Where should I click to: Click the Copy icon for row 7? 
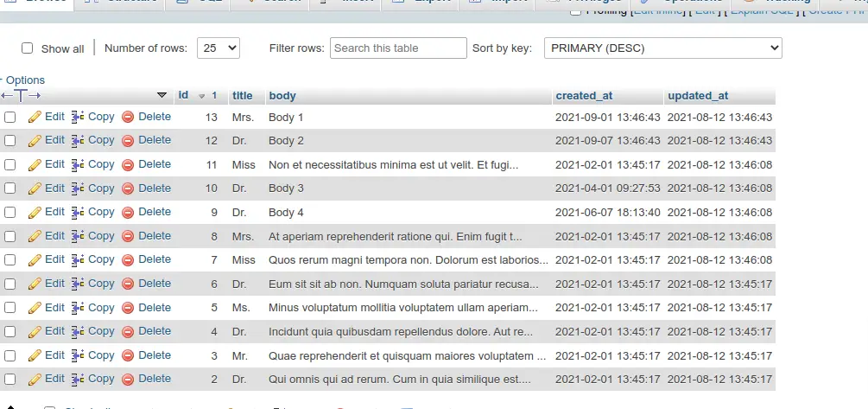78,260
